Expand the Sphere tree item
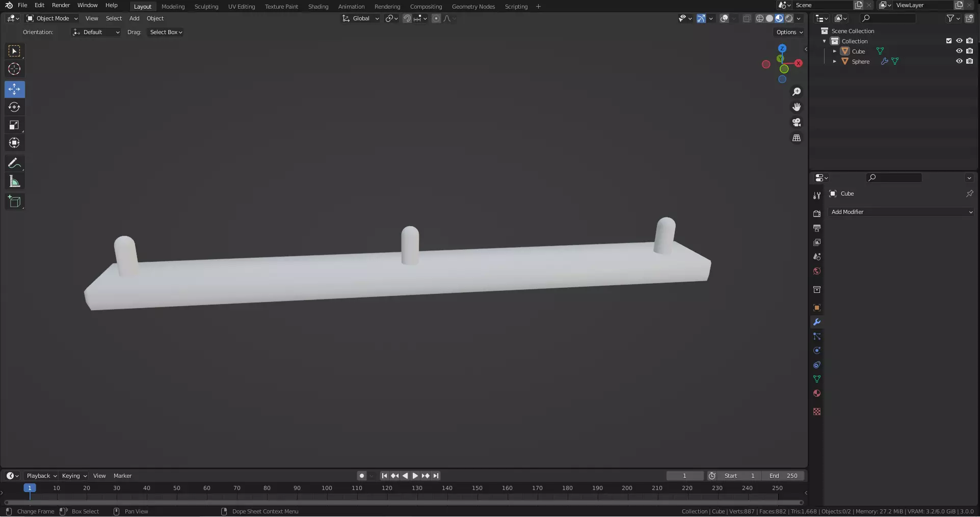 (834, 61)
